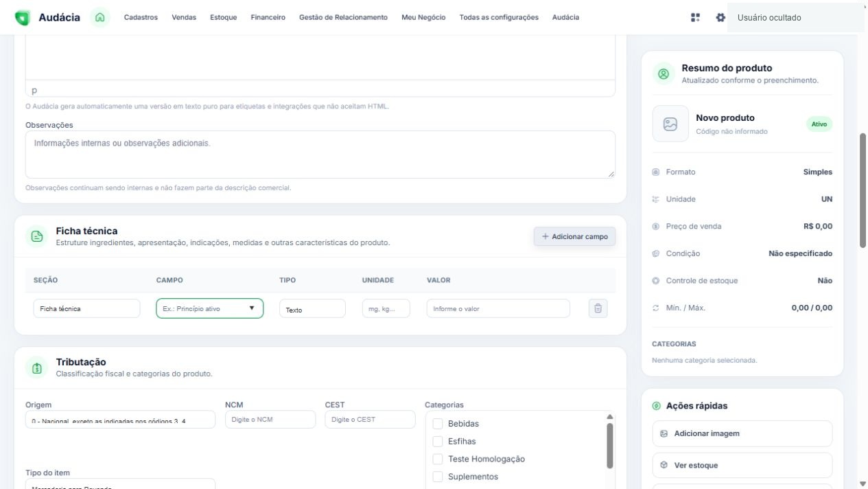Open the settings gear icon

pyautogui.click(x=720, y=18)
